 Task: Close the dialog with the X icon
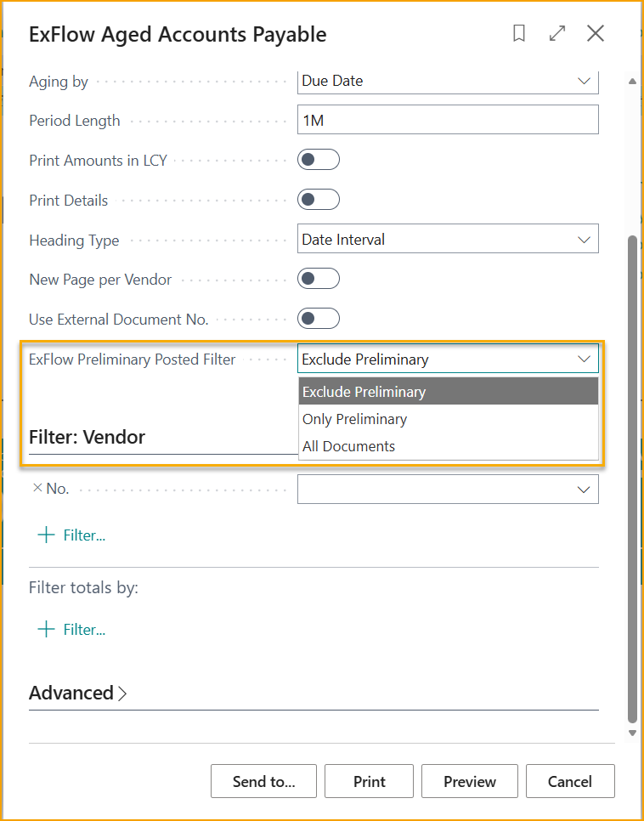(x=596, y=33)
